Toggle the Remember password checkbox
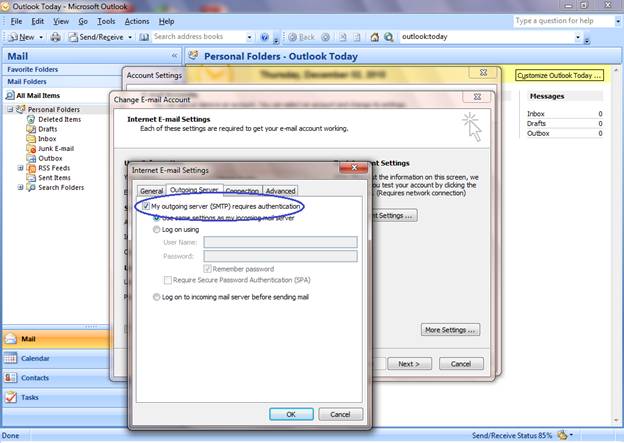Screen dimensions: 624x443 pyautogui.click(x=207, y=269)
